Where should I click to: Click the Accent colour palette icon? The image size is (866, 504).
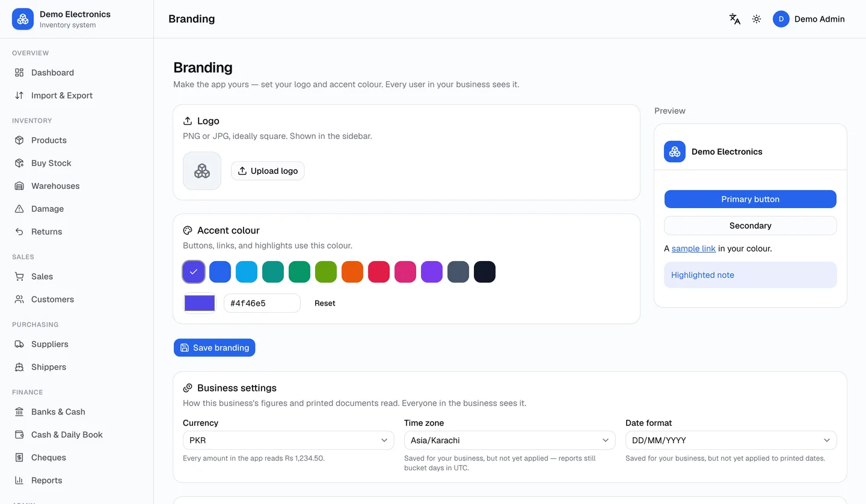click(x=188, y=230)
